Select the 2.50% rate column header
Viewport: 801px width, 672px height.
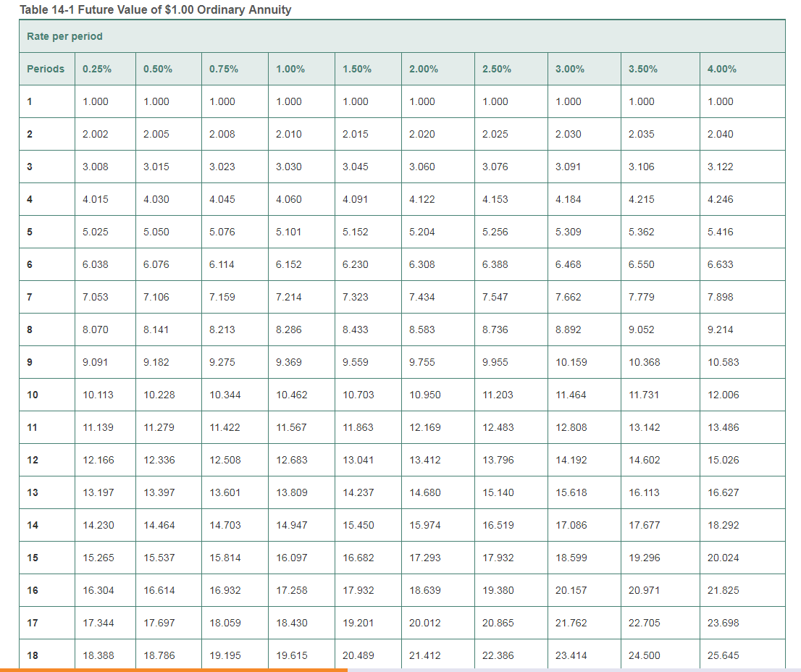click(496, 69)
